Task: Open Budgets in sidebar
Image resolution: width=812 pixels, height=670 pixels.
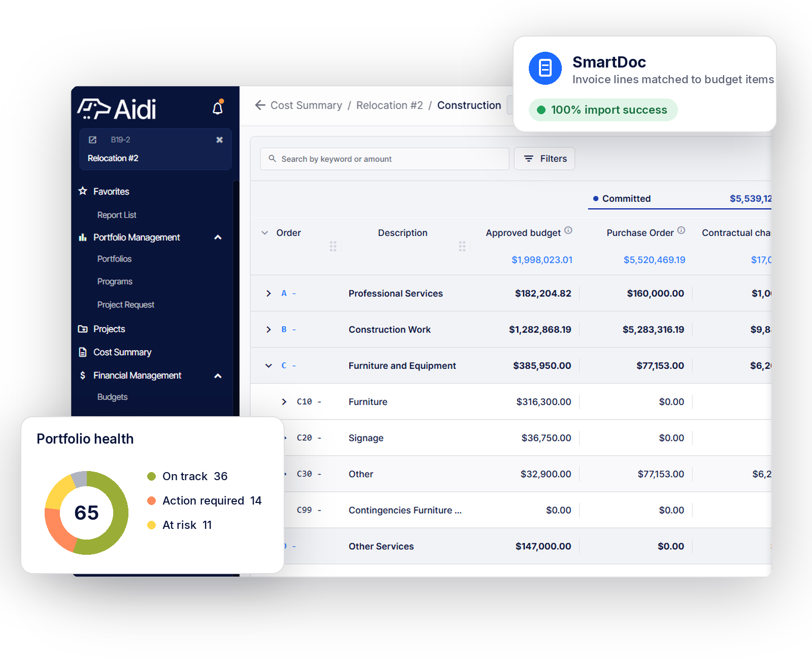Action: 112,397
